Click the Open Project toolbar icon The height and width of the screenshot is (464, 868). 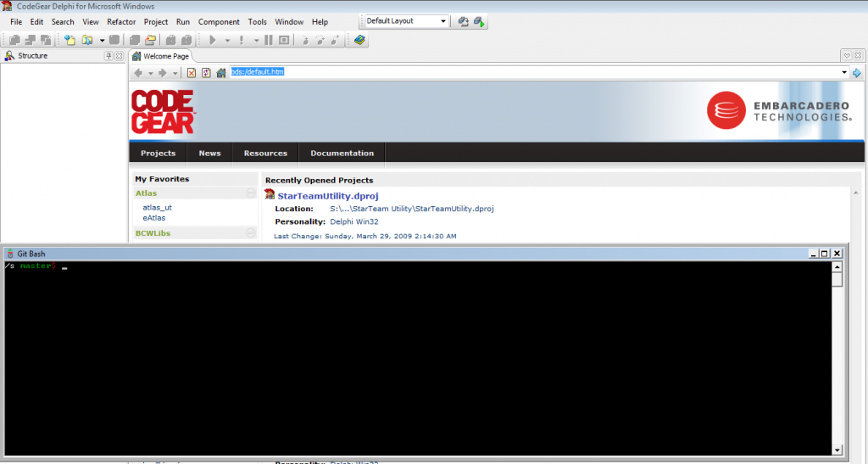(151, 40)
